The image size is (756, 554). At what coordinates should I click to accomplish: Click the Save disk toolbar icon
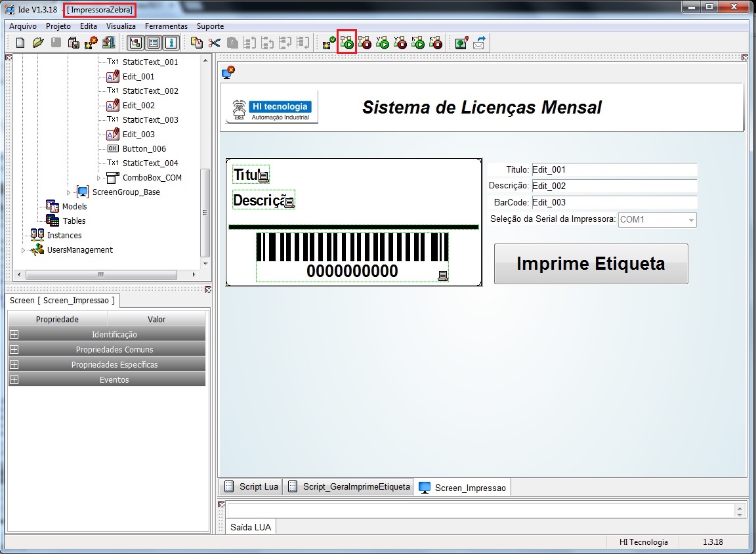coord(56,43)
